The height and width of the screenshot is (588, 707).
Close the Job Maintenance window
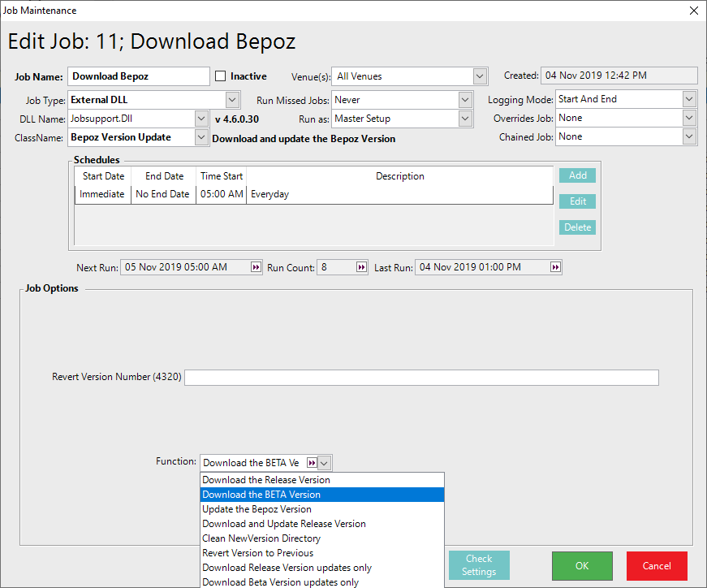(694, 11)
